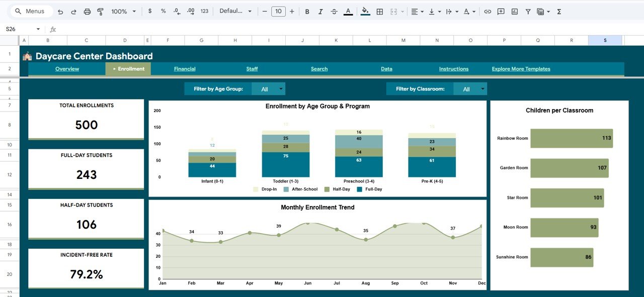Image resolution: width=644 pixels, height=297 pixels.
Task: Toggle bold formatting
Action: 307,11
